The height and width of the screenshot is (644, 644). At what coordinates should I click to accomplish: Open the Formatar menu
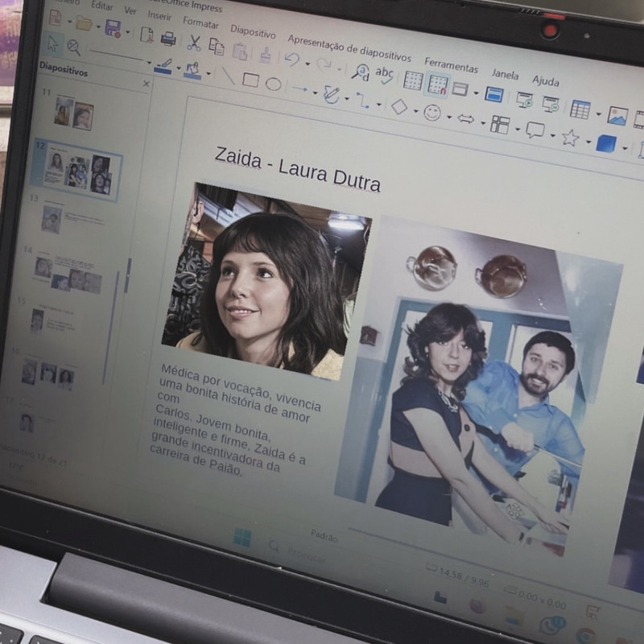click(200, 23)
